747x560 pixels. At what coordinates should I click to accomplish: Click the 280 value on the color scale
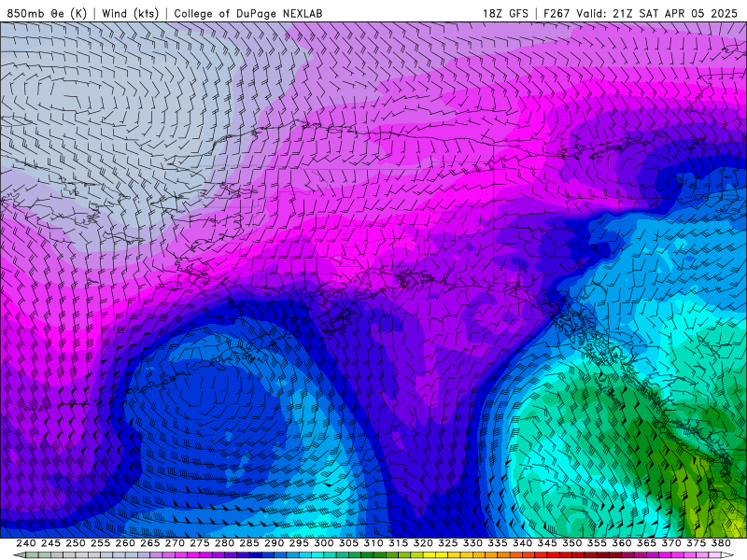224,543
